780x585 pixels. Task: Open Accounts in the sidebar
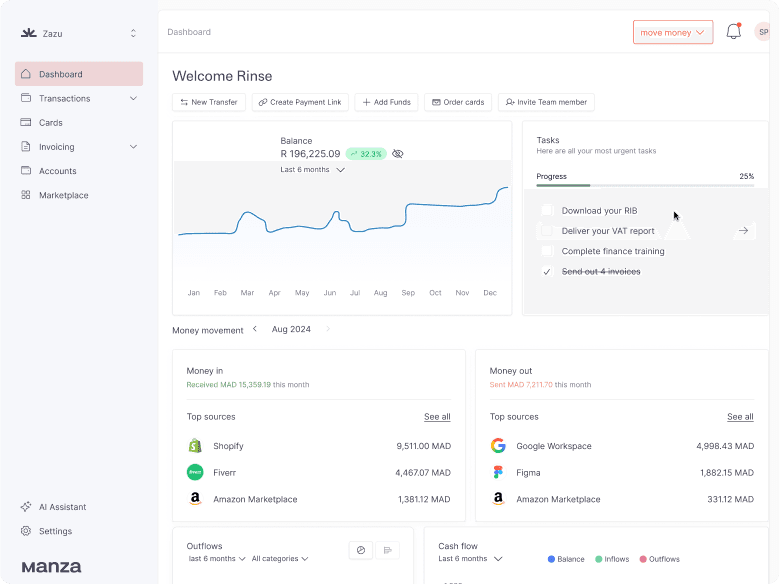point(79,171)
